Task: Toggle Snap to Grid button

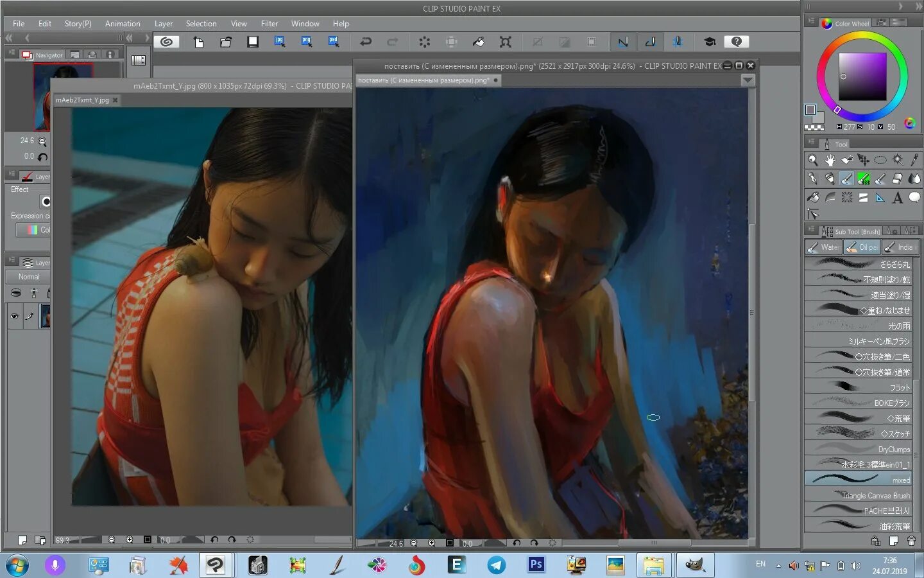Action: click(678, 42)
